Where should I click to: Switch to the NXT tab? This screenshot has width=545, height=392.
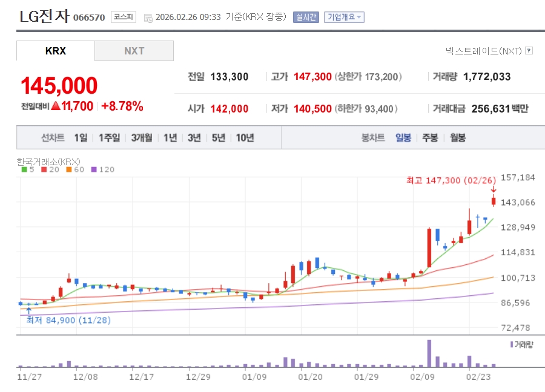pos(134,51)
